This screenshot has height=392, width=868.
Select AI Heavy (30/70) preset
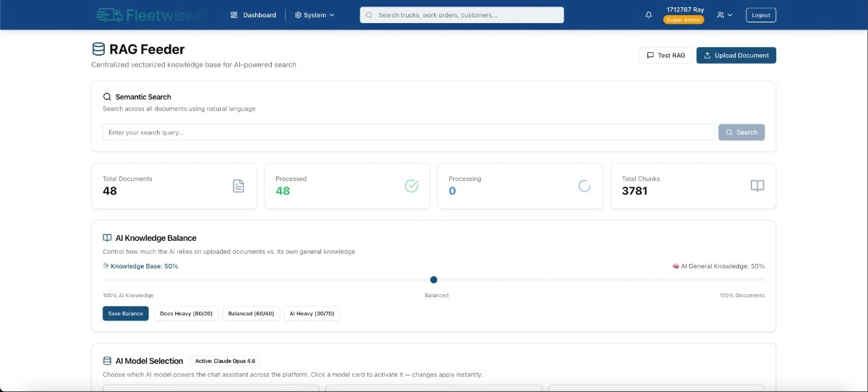click(312, 313)
